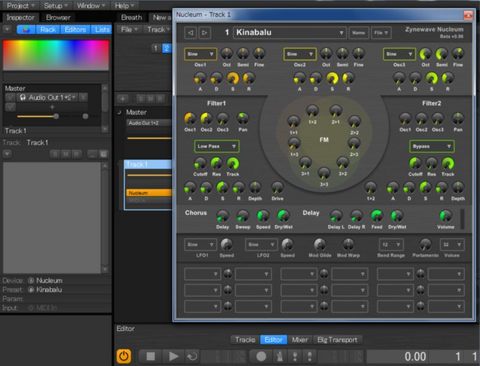The width and height of the screenshot is (480, 366).
Task: Click the Delay L knob
Action: tap(336, 216)
